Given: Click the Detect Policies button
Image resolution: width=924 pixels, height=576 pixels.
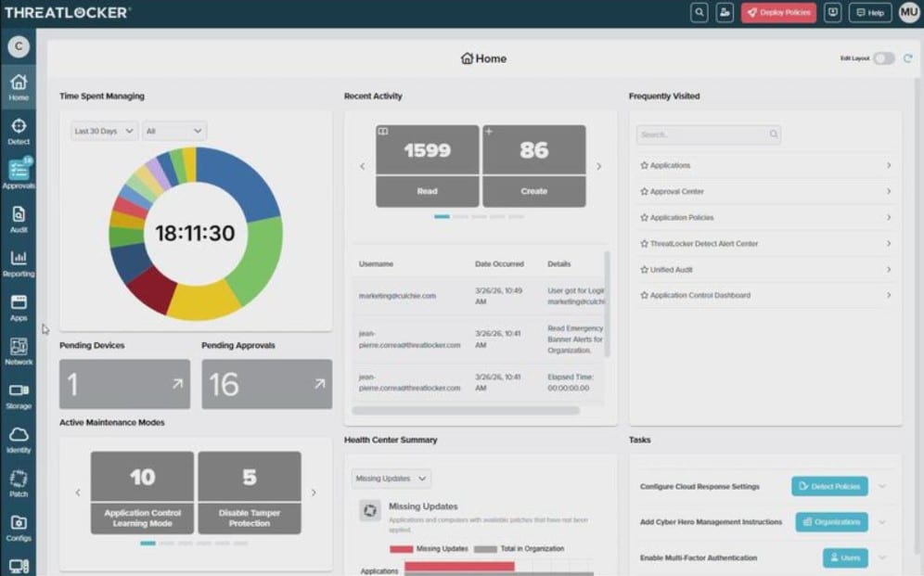Looking at the screenshot, I should pyautogui.click(x=829, y=486).
